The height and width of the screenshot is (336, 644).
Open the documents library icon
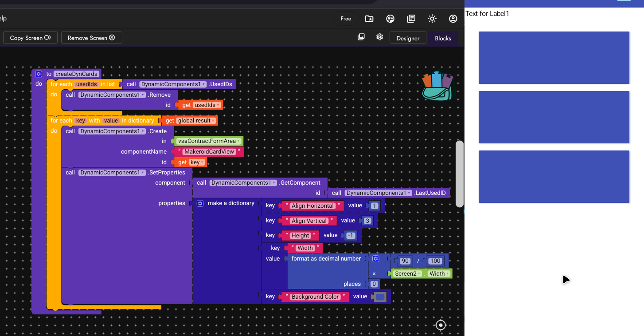point(411,19)
